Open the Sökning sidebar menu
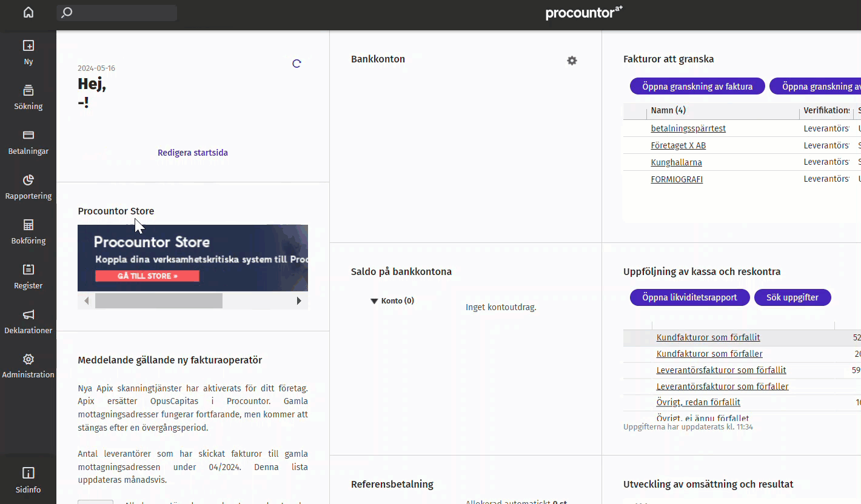 click(28, 98)
